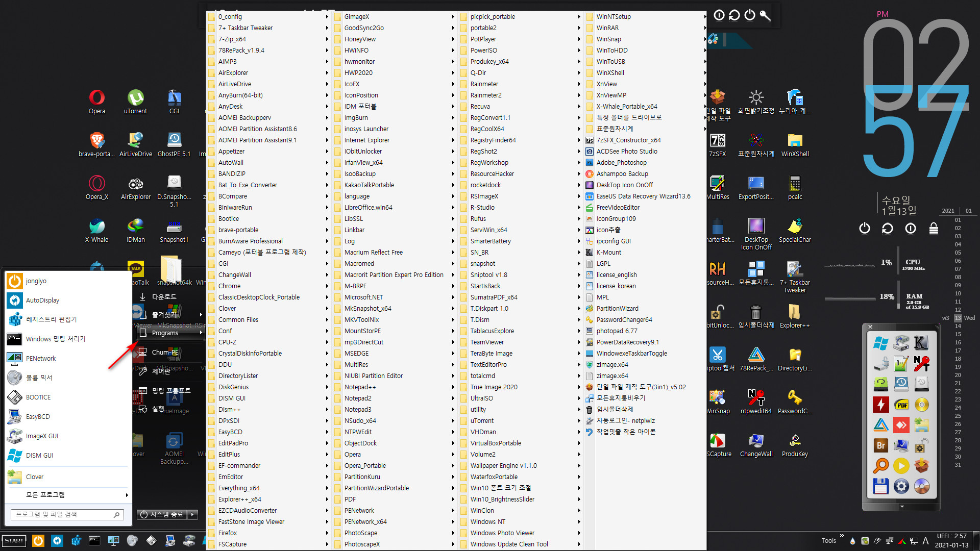980x551 pixels.
Task: Expand the AOMEI Backupperv submenu
Action: coord(268,118)
